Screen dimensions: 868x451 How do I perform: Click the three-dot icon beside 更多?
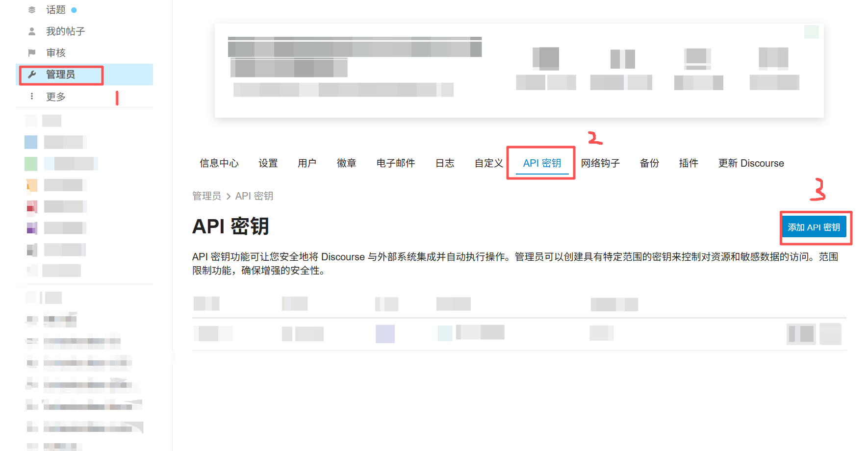[32, 97]
